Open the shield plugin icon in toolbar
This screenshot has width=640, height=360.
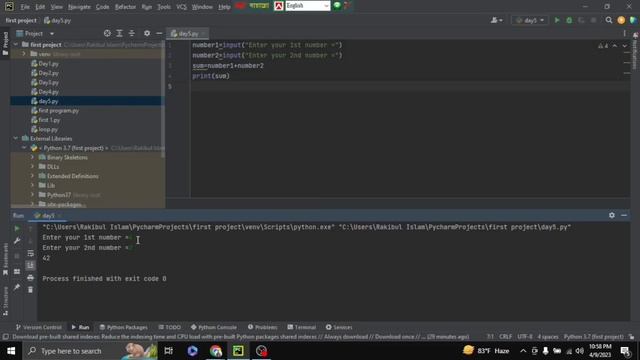pyautogui.click(x=633, y=20)
